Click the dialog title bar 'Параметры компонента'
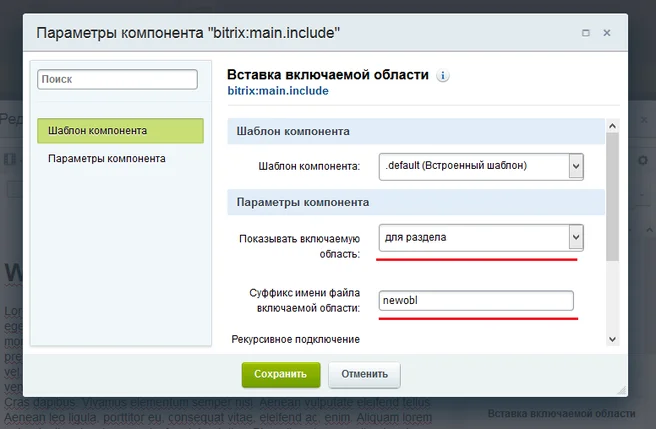Screen dimensions: 656x429 click(x=188, y=33)
